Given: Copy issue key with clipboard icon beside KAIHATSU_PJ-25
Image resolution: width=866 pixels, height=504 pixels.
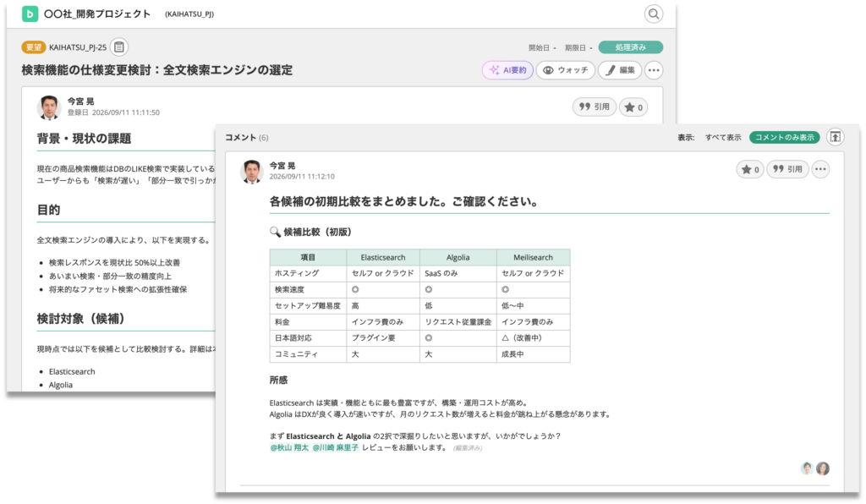Looking at the screenshot, I should coord(118,47).
